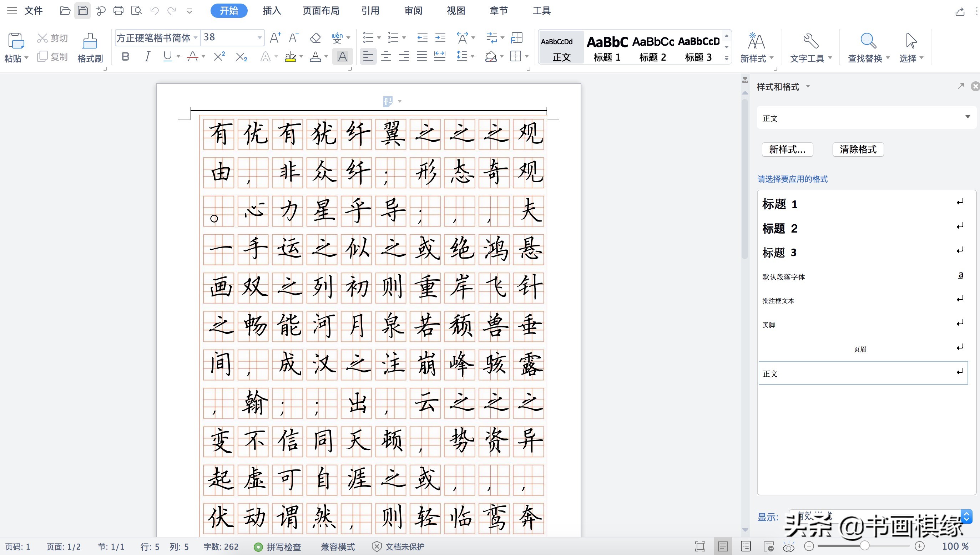Click the 新样式... button
The width and height of the screenshot is (980, 555).
(787, 149)
